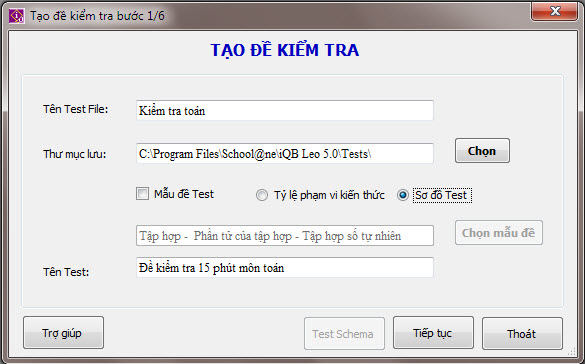This screenshot has height=364, width=585.
Task: Open Trợ giúp help button
Action: [63, 333]
